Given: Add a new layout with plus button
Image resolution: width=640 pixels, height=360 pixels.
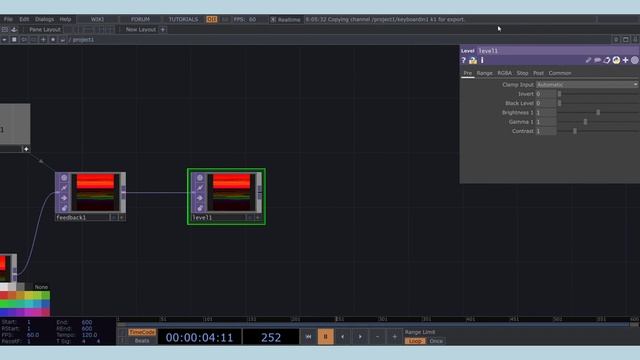Looking at the screenshot, I should (x=163, y=29).
